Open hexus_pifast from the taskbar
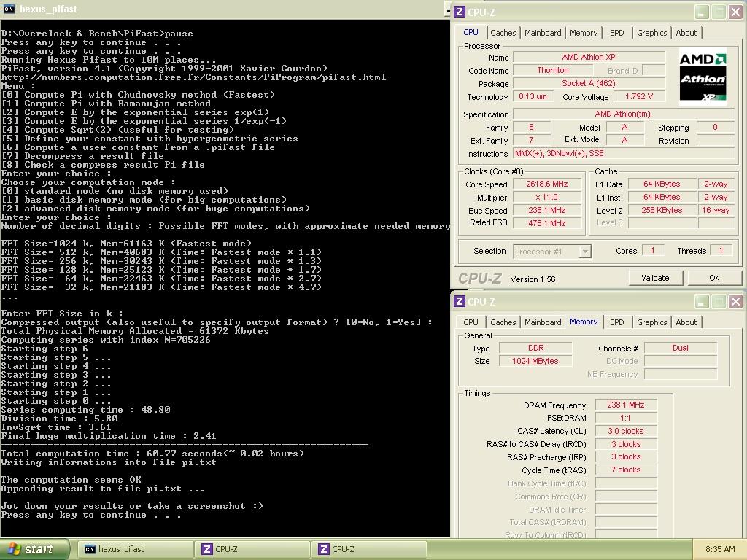Viewport: 747px width, 560px height. (x=135, y=549)
